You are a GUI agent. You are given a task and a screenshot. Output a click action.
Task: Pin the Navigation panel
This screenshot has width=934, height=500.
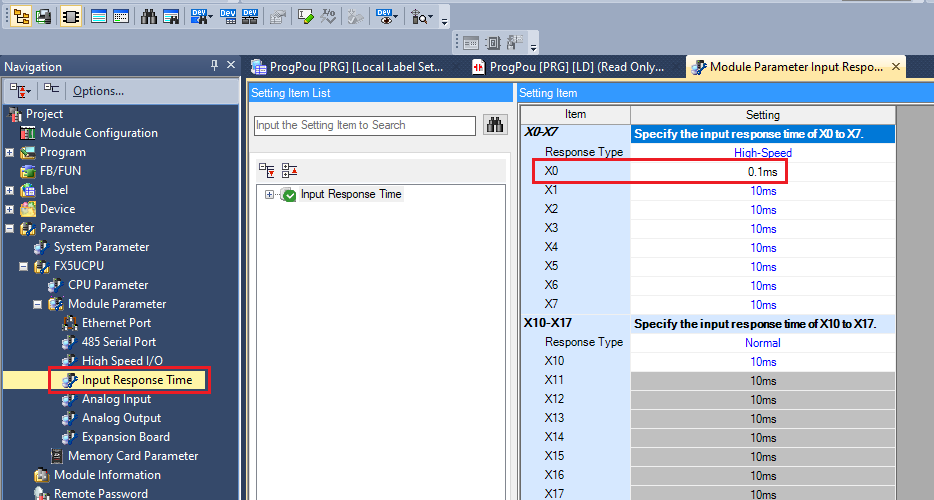(214, 66)
